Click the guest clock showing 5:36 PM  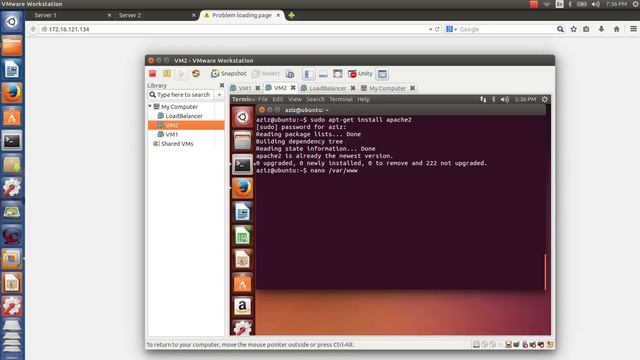[525, 99]
